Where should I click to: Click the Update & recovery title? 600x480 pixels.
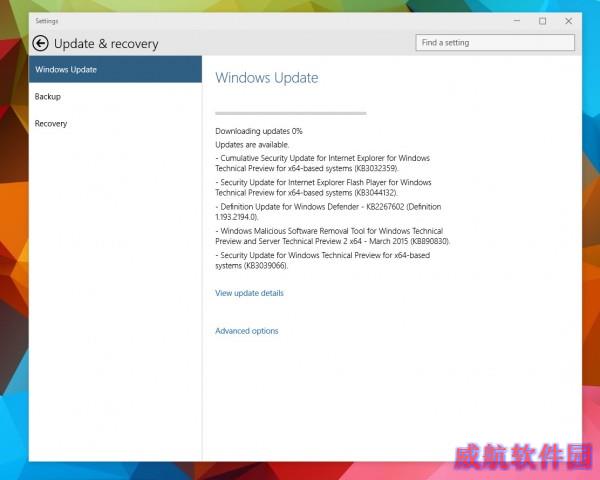106,44
